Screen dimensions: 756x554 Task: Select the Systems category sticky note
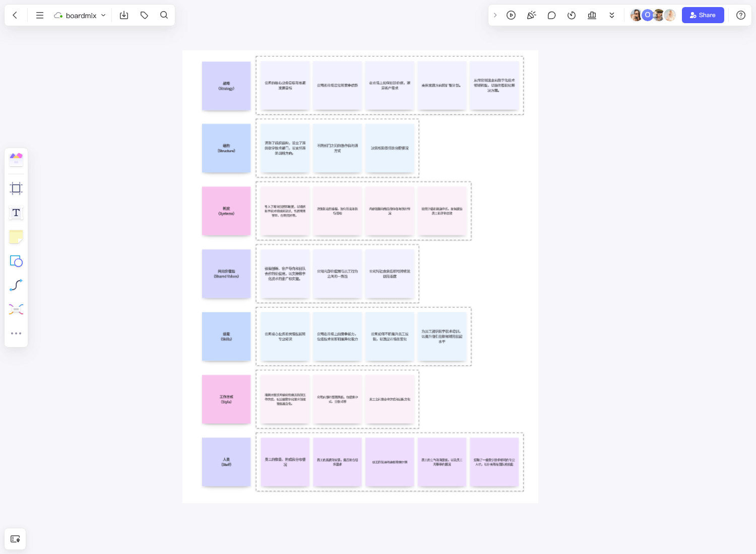tap(226, 211)
